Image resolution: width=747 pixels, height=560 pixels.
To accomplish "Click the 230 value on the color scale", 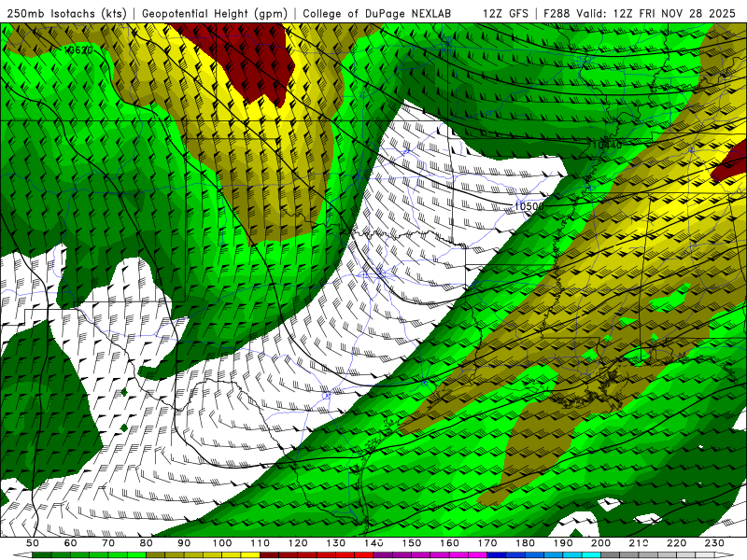I will click(x=714, y=543).
